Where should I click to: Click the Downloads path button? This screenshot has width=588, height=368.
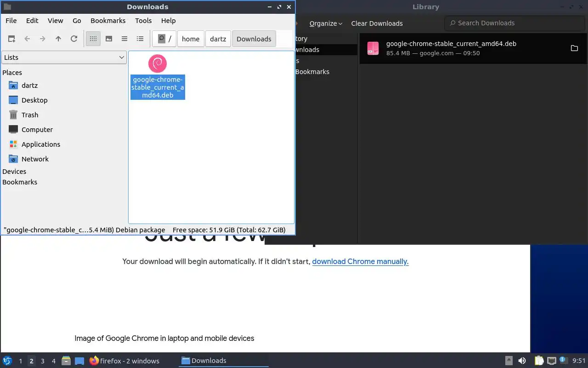(x=254, y=39)
